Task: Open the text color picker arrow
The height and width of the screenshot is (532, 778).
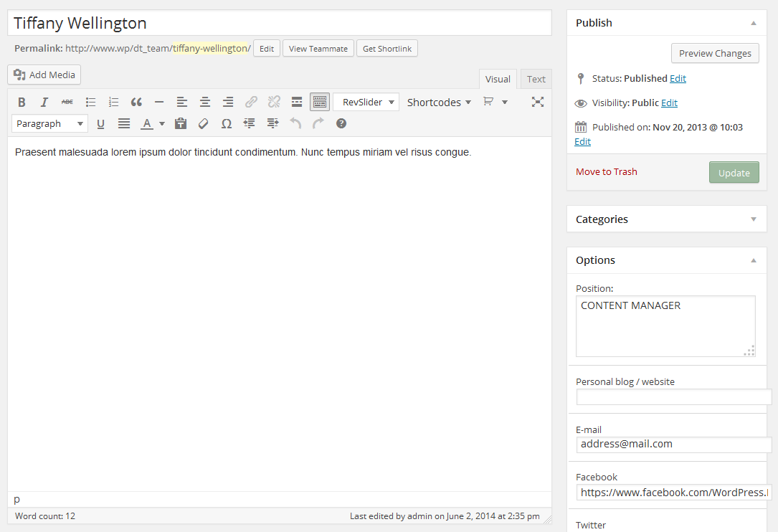Action: point(162,124)
